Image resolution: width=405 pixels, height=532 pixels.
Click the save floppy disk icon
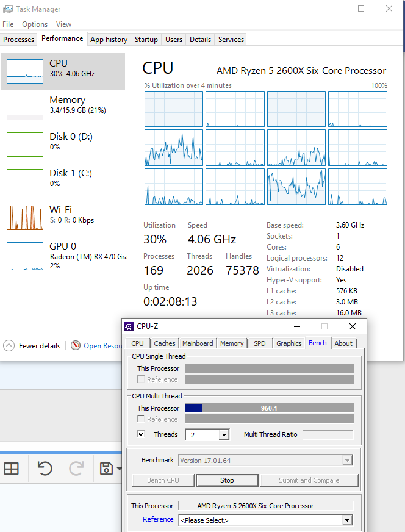click(106, 469)
